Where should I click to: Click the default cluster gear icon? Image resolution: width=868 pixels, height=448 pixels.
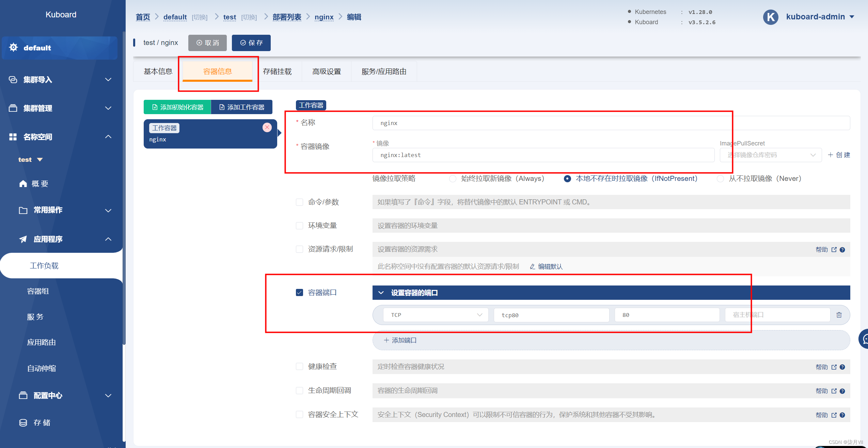[13, 47]
